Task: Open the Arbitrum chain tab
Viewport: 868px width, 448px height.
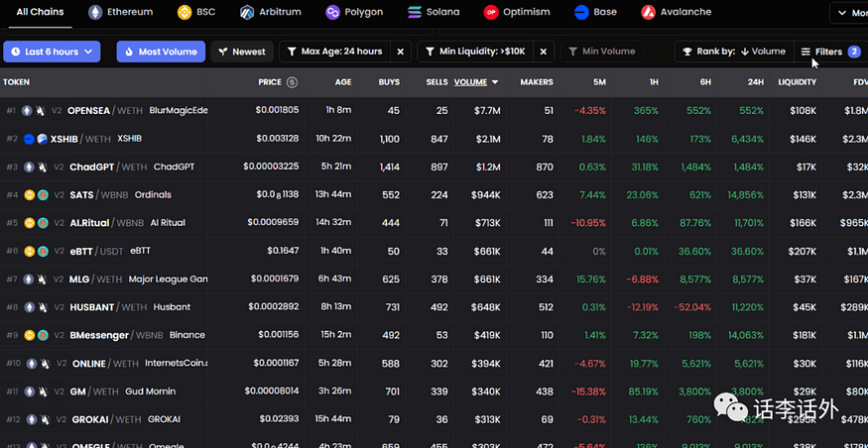Action: pos(271,12)
